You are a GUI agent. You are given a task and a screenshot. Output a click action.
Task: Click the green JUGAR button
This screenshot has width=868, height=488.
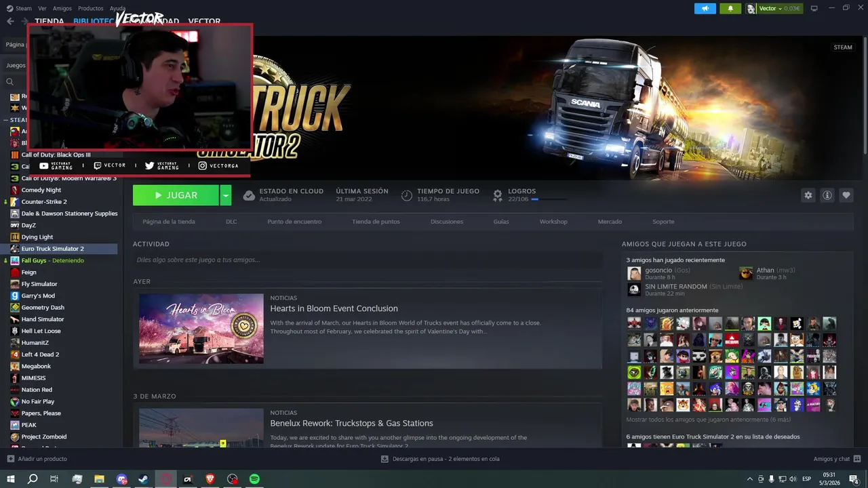click(176, 195)
